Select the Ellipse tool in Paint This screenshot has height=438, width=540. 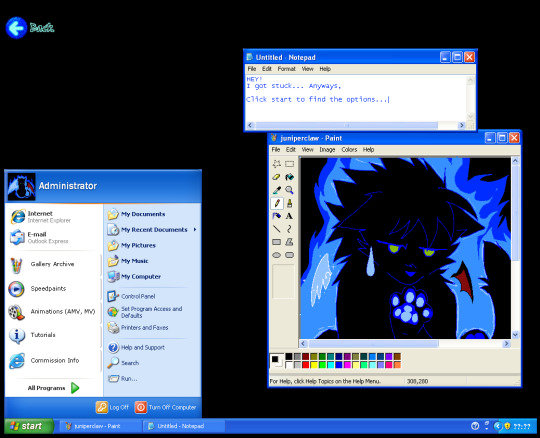[277, 255]
